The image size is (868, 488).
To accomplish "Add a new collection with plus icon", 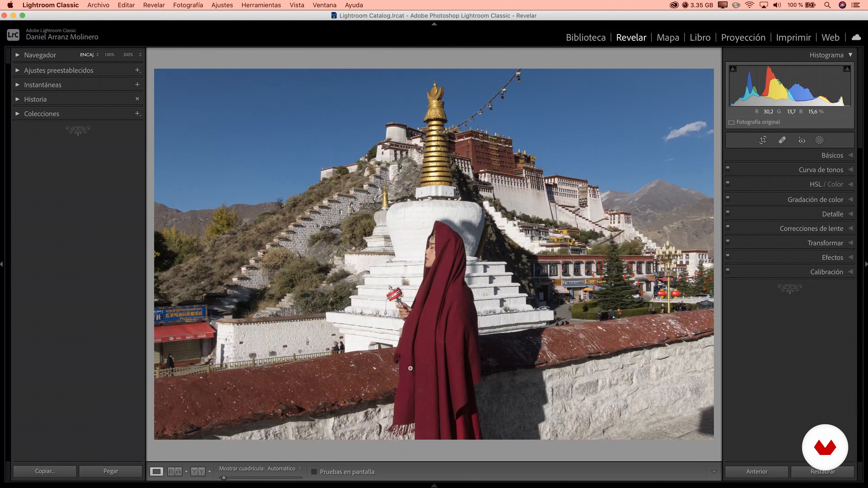I will (137, 113).
